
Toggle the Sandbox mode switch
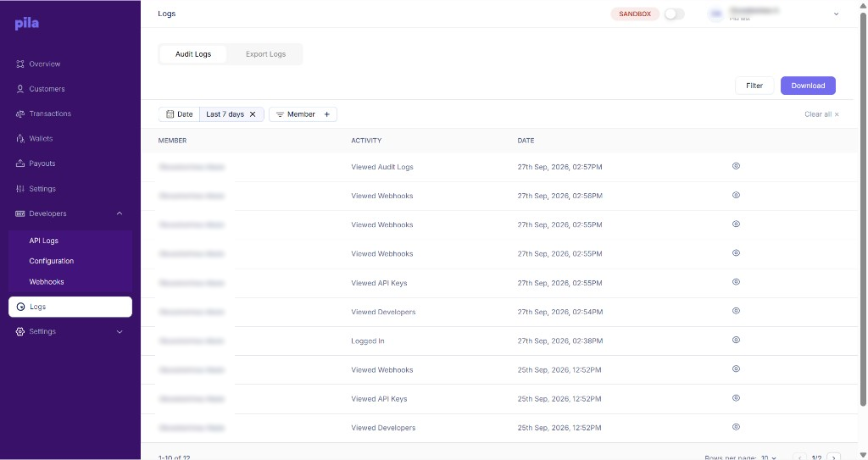pyautogui.click(x=674, y=14)
